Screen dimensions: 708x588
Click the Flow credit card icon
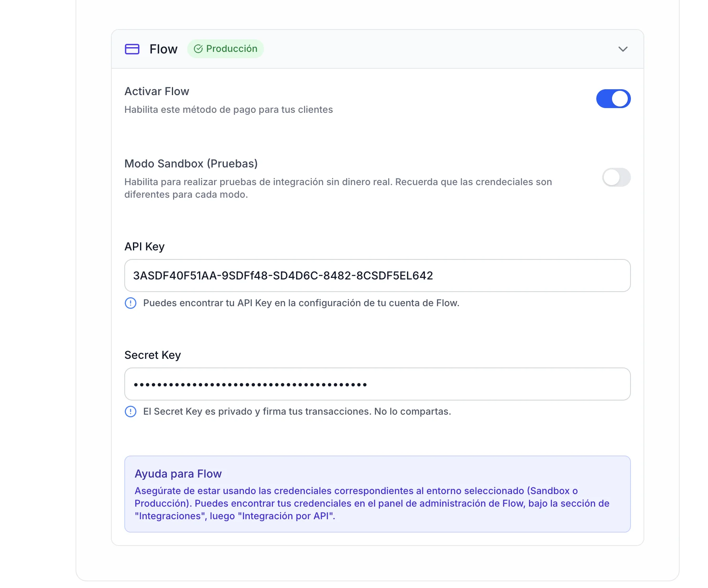[x=132, y=49]
